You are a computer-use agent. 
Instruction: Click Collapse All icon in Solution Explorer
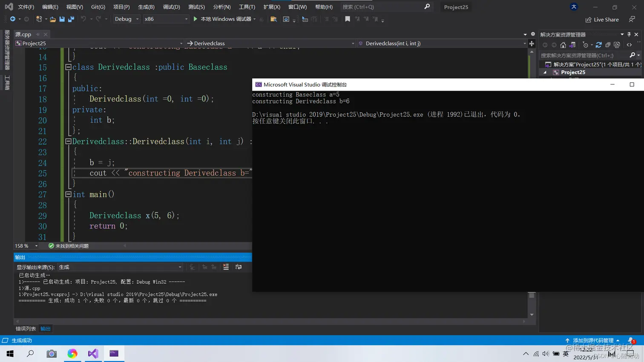608,45
